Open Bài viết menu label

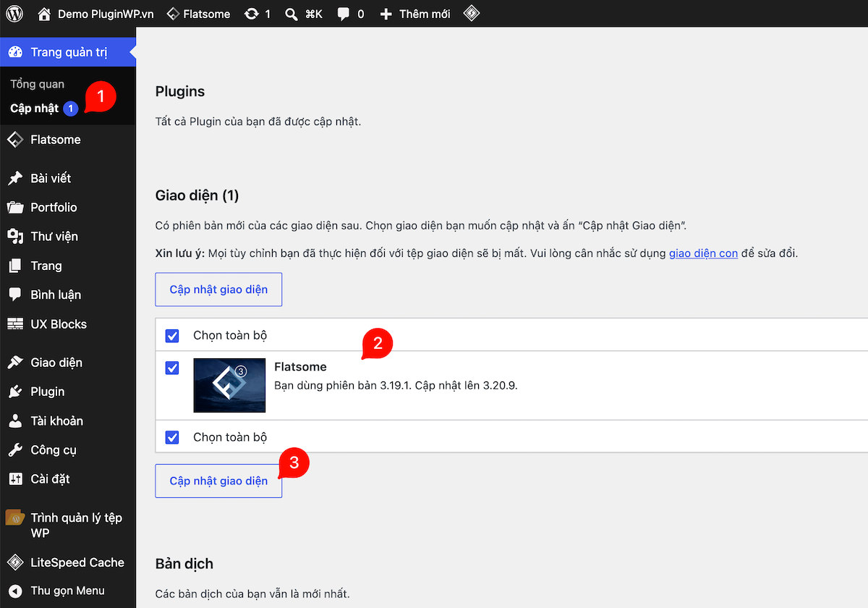[x=51, y=178]
